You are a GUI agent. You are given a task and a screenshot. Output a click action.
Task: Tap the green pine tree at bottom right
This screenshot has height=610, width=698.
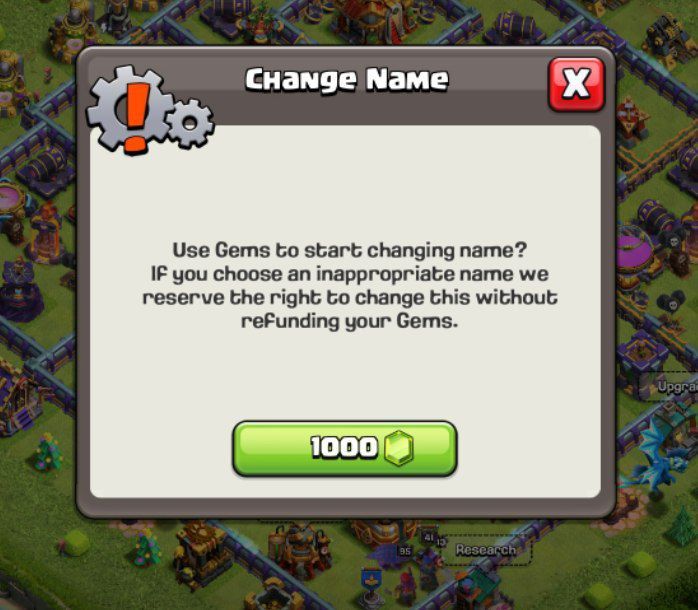point(682,527)
